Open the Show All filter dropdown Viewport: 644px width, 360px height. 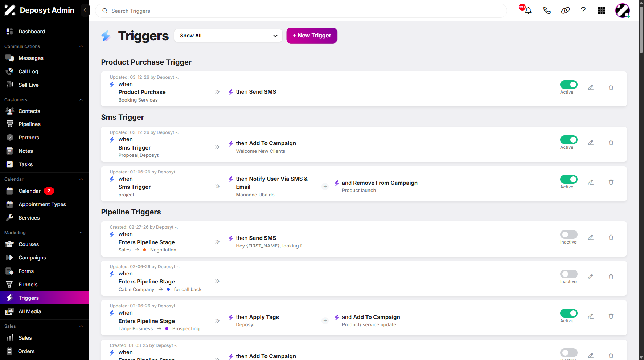point(228,36)
